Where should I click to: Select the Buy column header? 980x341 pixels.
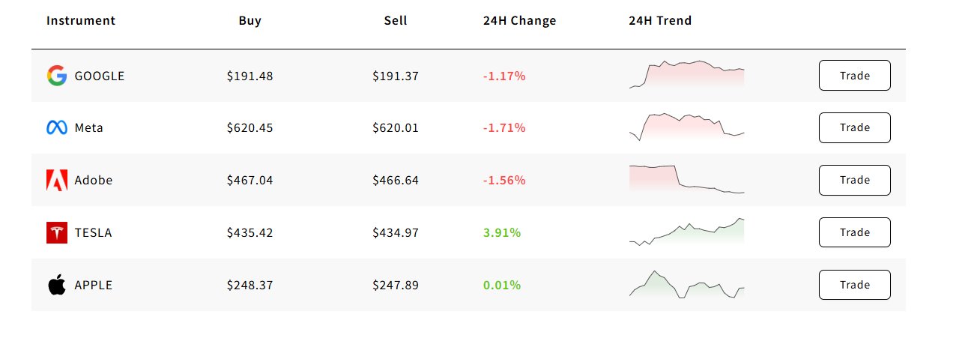click(250, 21)
